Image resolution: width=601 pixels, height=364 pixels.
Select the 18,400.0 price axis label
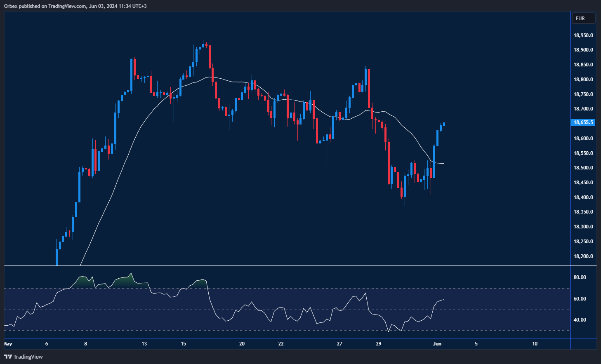click(x=583, y=197)
